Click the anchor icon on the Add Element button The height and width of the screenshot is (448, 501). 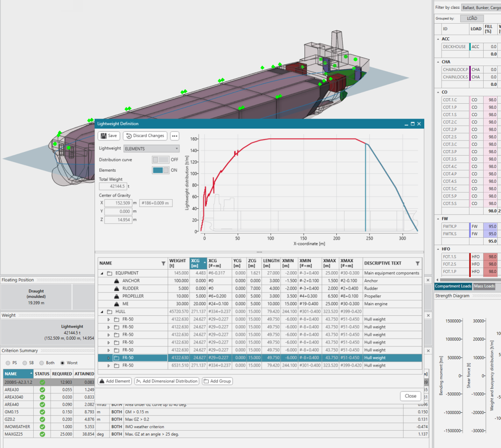coord(102,381)
